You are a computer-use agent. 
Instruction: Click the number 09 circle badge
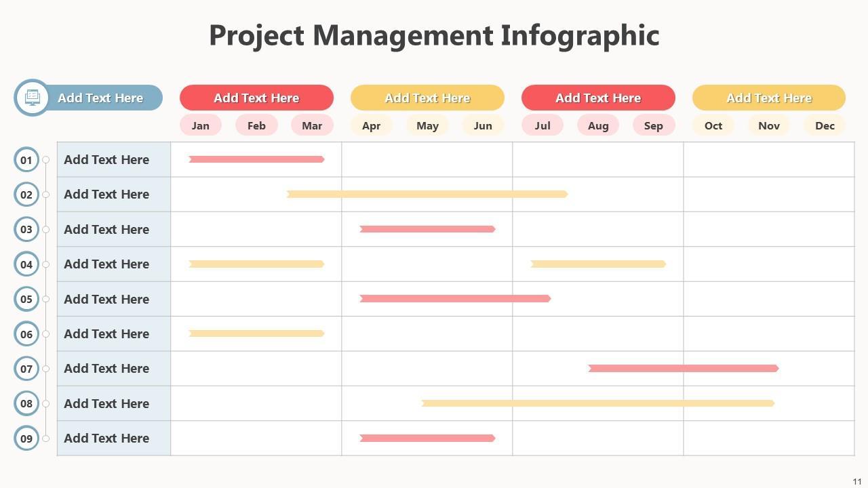[x=26, y=439]
